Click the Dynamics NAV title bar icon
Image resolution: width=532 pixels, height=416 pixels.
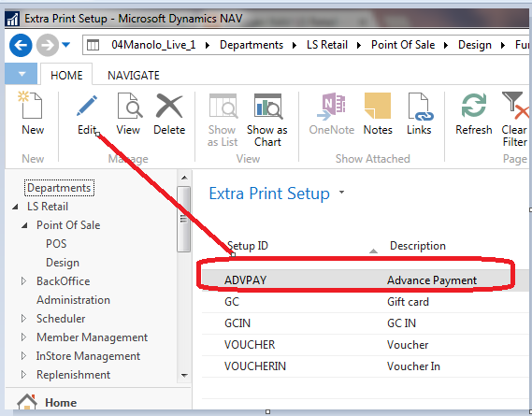click(12, 19)
